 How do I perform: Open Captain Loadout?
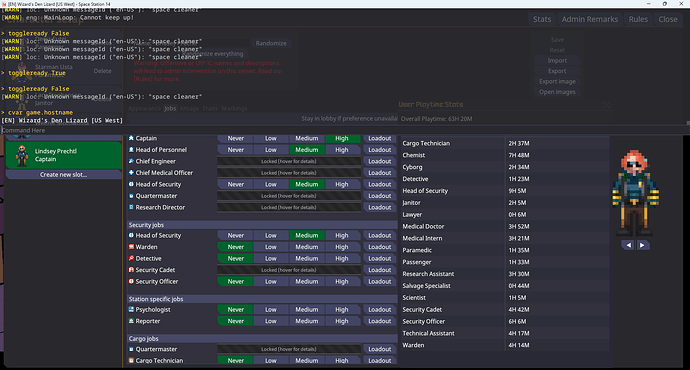[x=380, y=138]
